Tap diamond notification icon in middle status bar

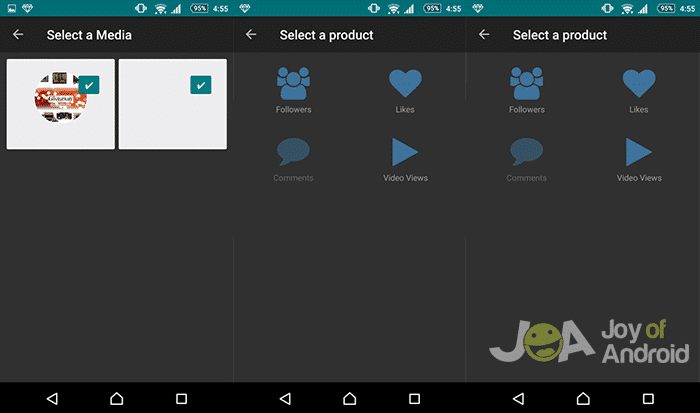pos(245,8)
